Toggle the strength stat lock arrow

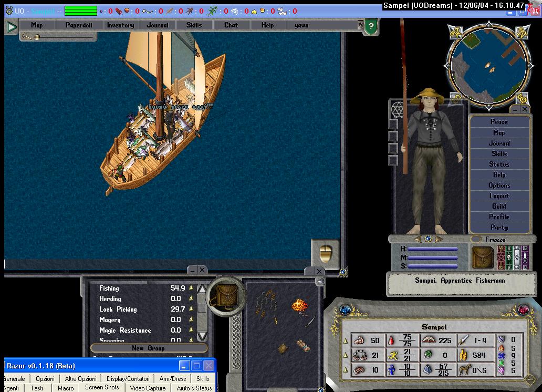[x=346, y=341]
